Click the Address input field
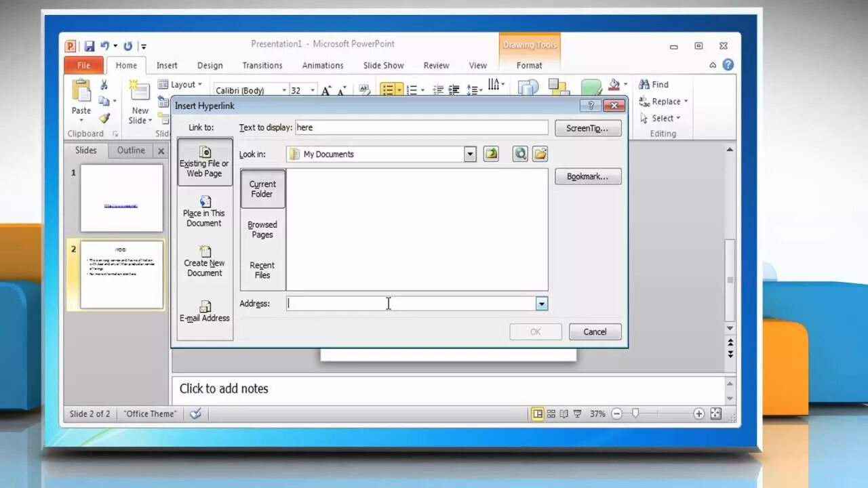Screen dimensions: 868x488 (411, 304)
